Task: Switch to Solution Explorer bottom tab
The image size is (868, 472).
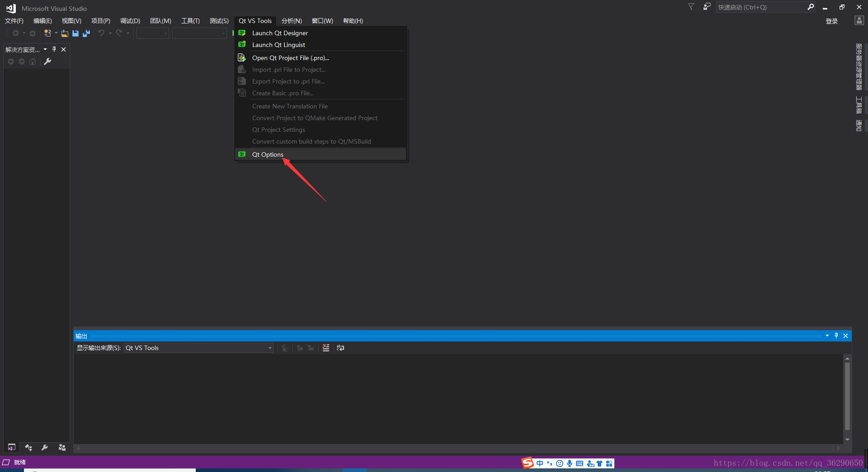Action: (12, 447)
